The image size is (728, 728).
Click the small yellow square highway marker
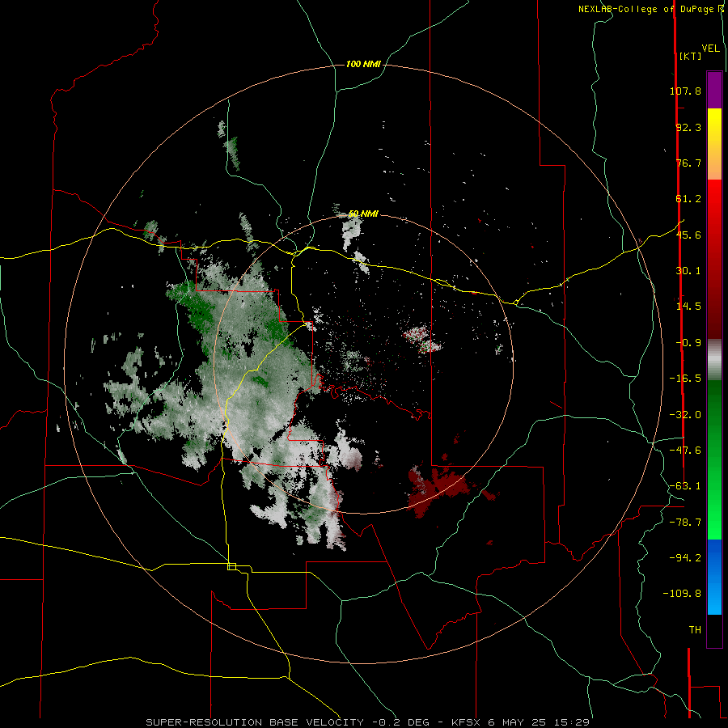point(231,566)
